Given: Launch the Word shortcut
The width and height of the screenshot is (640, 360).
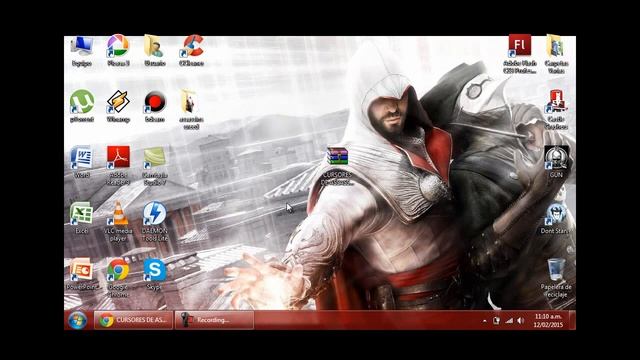Looking at the screenshot, I should click(82, 162).
